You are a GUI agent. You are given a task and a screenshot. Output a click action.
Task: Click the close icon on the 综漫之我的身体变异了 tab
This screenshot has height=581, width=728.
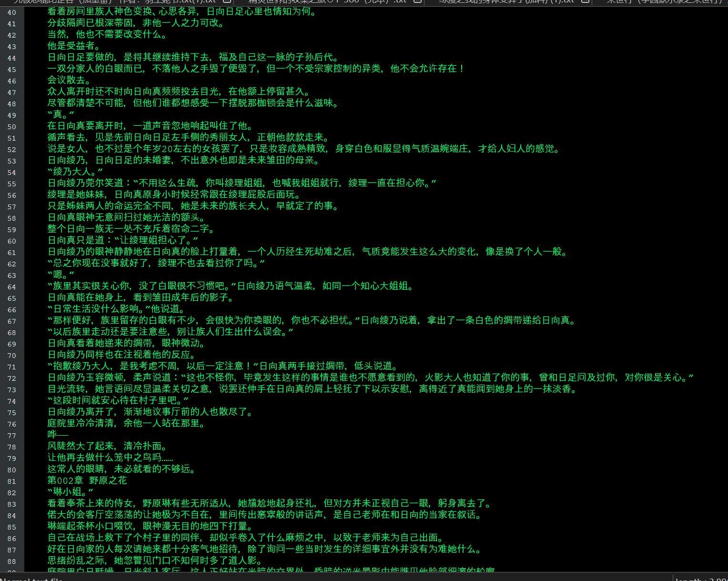(585, 1)
